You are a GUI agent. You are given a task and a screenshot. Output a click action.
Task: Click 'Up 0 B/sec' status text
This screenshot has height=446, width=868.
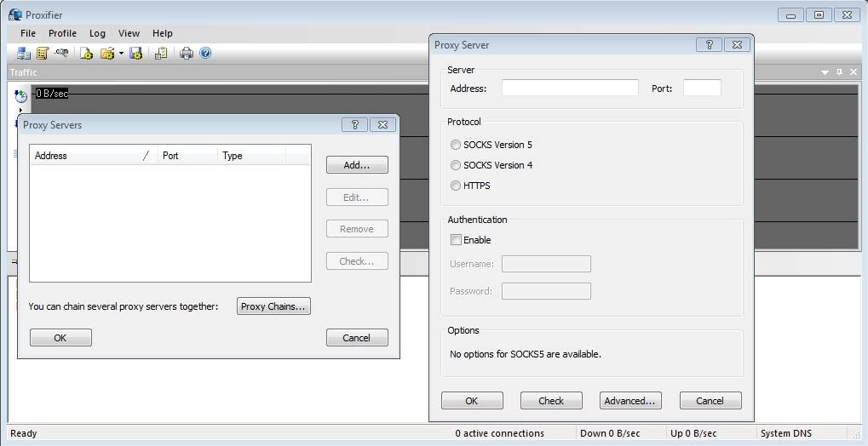693,434
